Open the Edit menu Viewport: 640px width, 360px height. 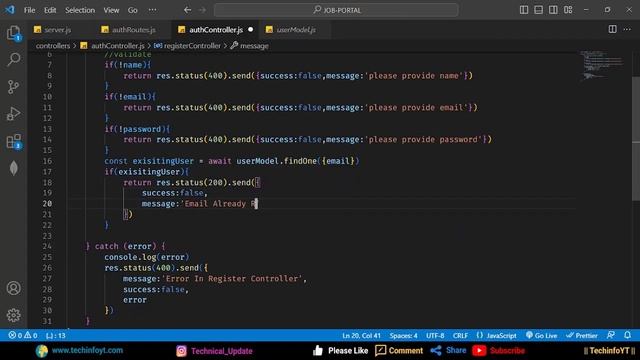(x=50, y=10)
